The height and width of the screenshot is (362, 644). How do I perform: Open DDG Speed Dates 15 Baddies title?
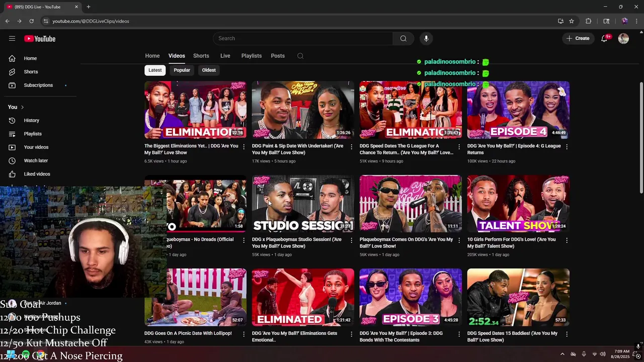point(512,336)
